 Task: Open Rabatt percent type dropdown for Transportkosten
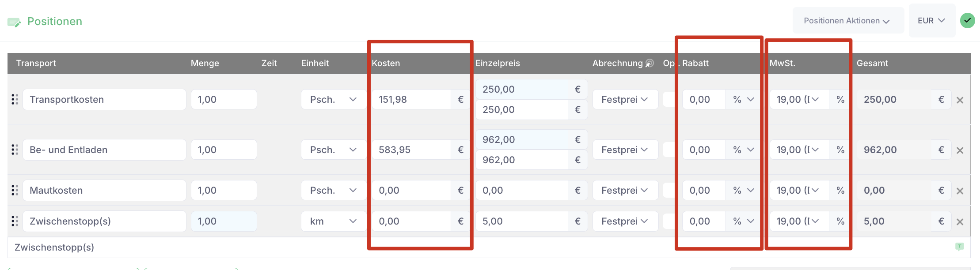(744, 100)
